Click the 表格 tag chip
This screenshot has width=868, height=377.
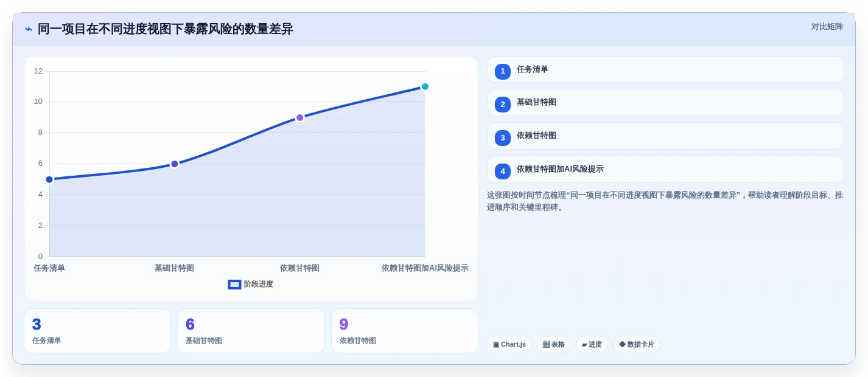point(554,345)
